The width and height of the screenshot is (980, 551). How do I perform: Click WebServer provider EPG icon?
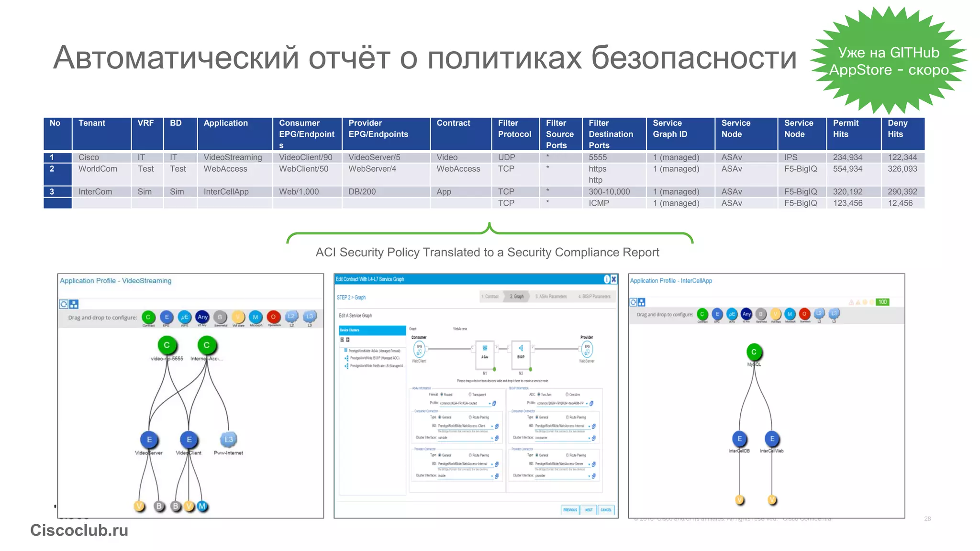coord(587,350)
